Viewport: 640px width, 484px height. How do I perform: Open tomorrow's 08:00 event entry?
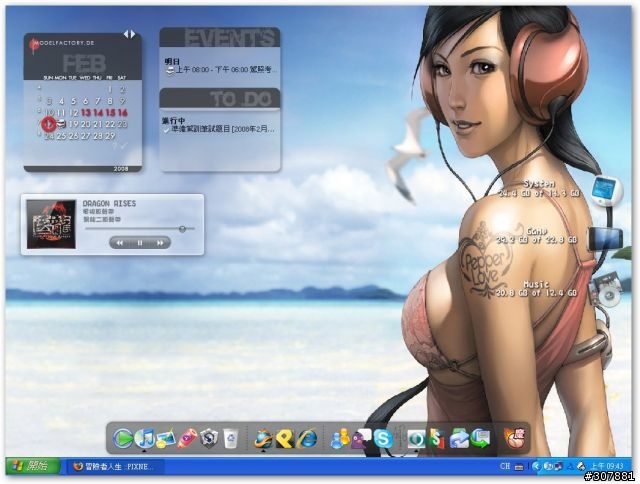click(x=220, y=70)
